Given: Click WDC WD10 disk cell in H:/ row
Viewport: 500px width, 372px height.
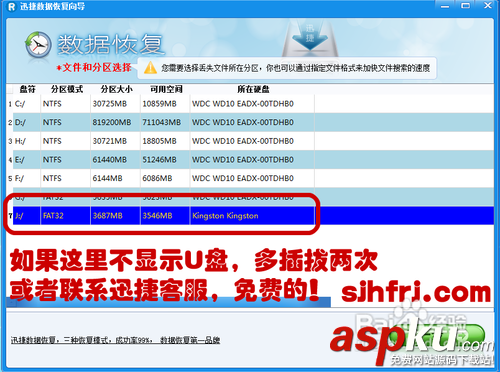Looking at the screenshot, I should pos(252,141).
